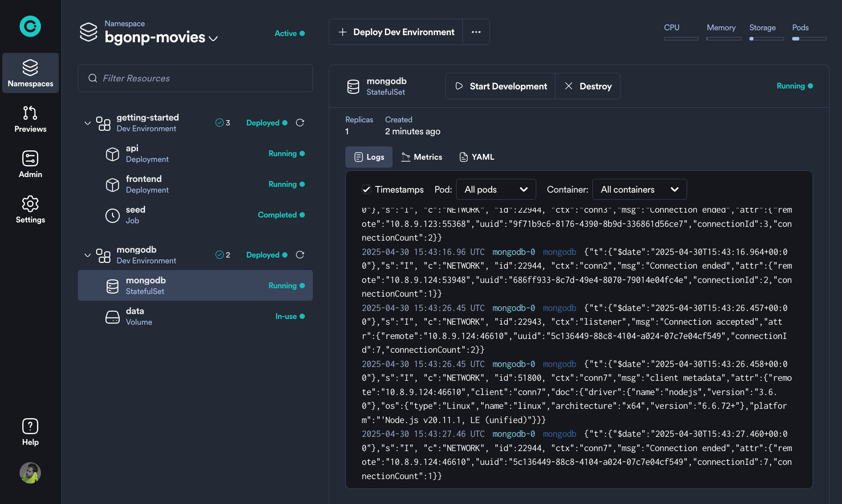
Task: Uncheck the Timestamps checkbox
Action: point(366,189)
